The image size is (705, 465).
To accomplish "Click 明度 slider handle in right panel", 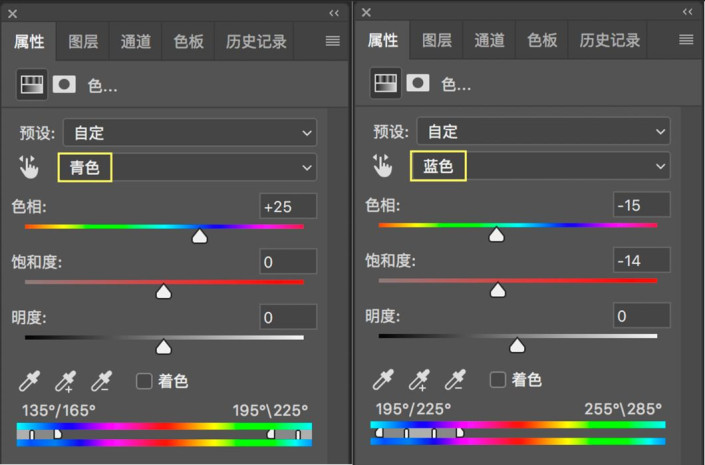I will 517,345.
